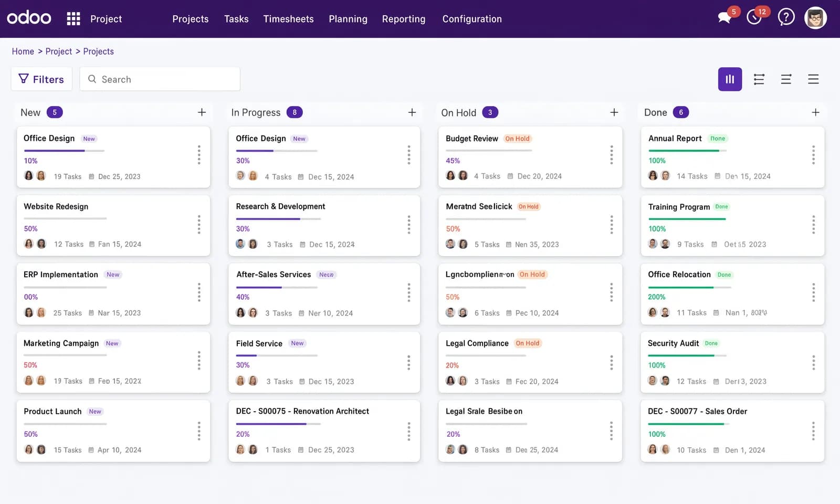
Task: Add a card in the In Progress column
Action: (412, 112)
